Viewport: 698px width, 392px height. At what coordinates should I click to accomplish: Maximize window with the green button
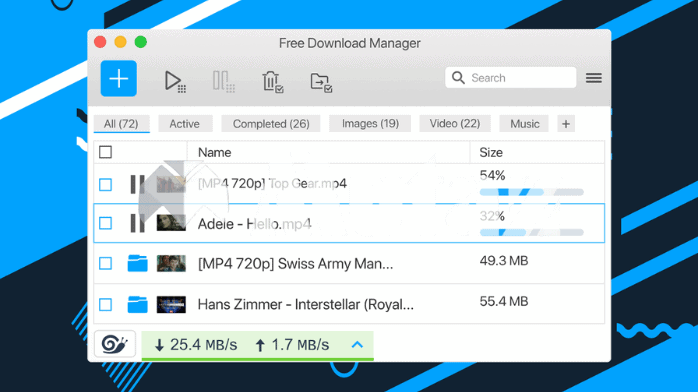(x=141, y=42)
